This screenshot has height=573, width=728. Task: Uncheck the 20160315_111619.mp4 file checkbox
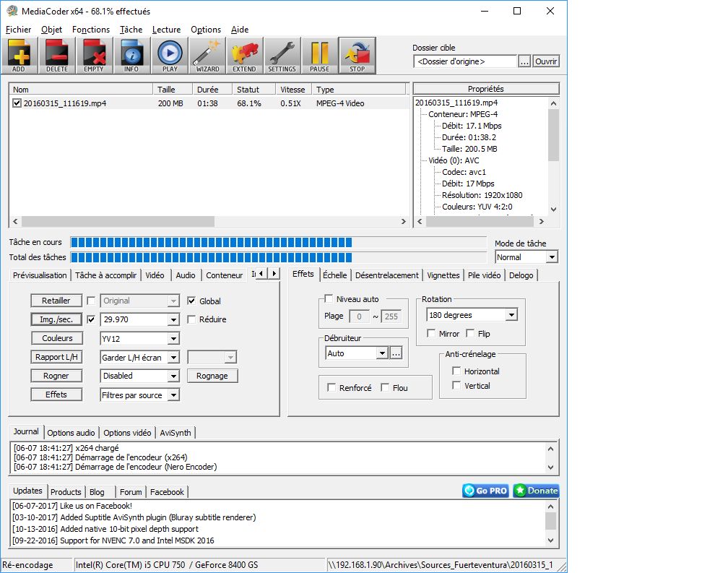click(x=17, y=103)
